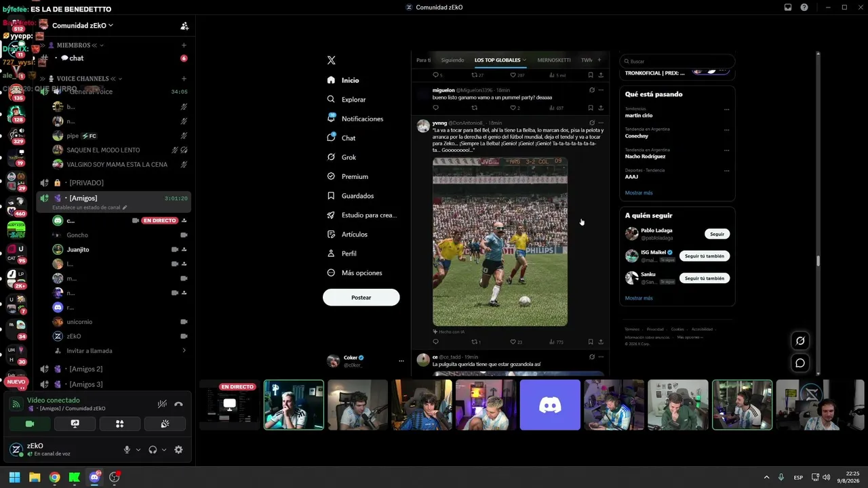
Task: Switch to the Siguiendo tab
Action: (452, 60)
